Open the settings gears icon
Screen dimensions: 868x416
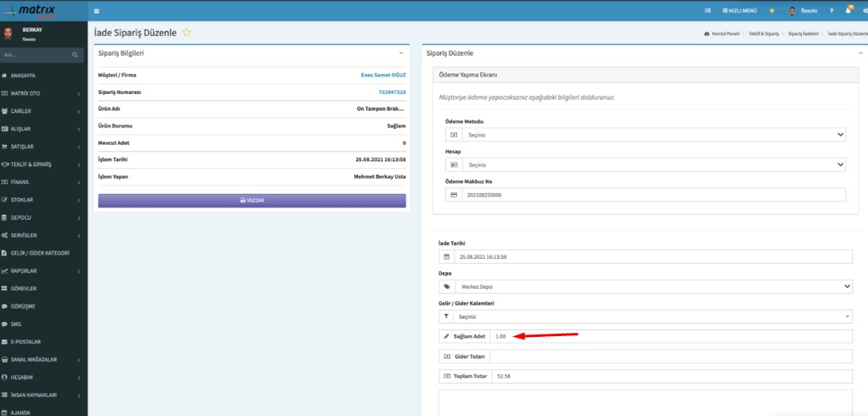(864, 11)
